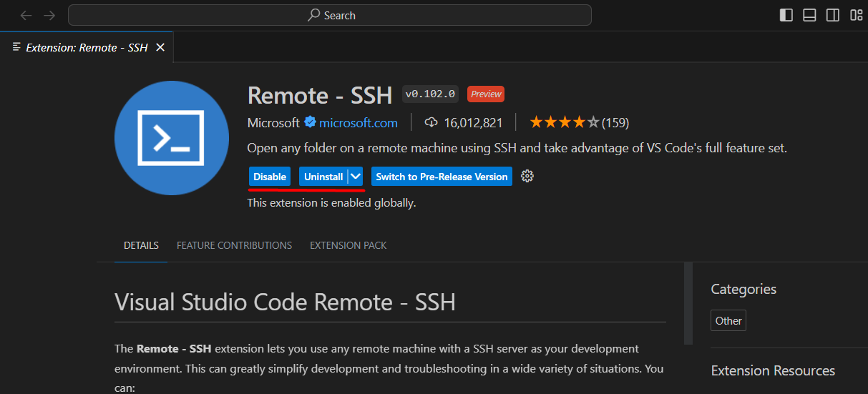Click the verified publisher badge icon
Image resolution: width=868 pixels, height=394 pixels.
310,122
